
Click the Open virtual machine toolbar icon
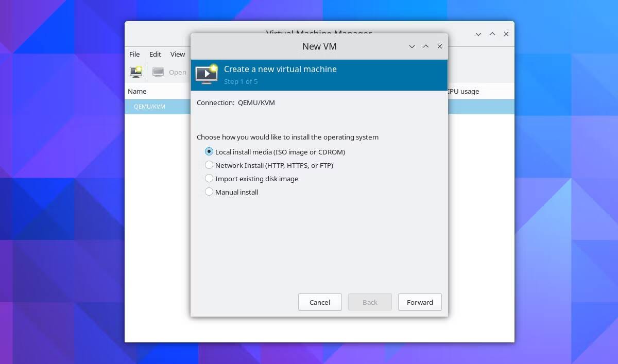tap(158, 72)
